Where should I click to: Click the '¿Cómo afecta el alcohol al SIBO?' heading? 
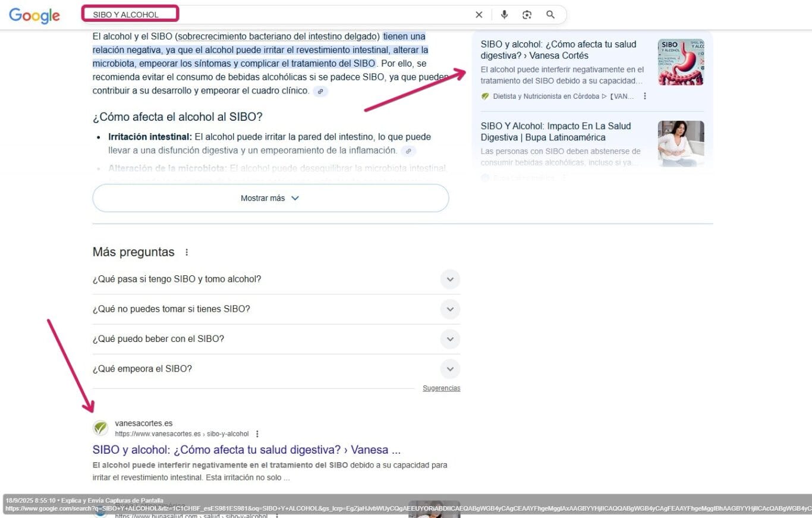coord(178,117)
